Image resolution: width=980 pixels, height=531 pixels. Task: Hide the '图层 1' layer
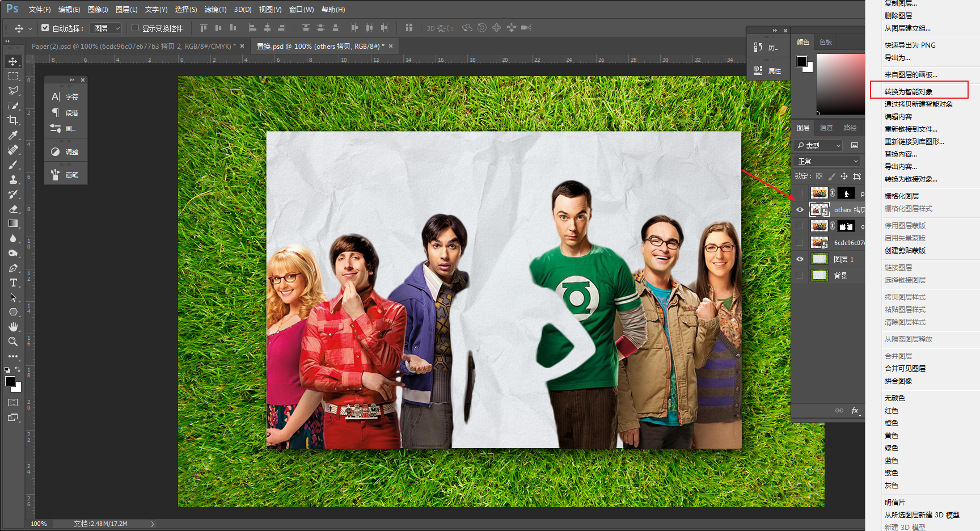click(800, 259)
